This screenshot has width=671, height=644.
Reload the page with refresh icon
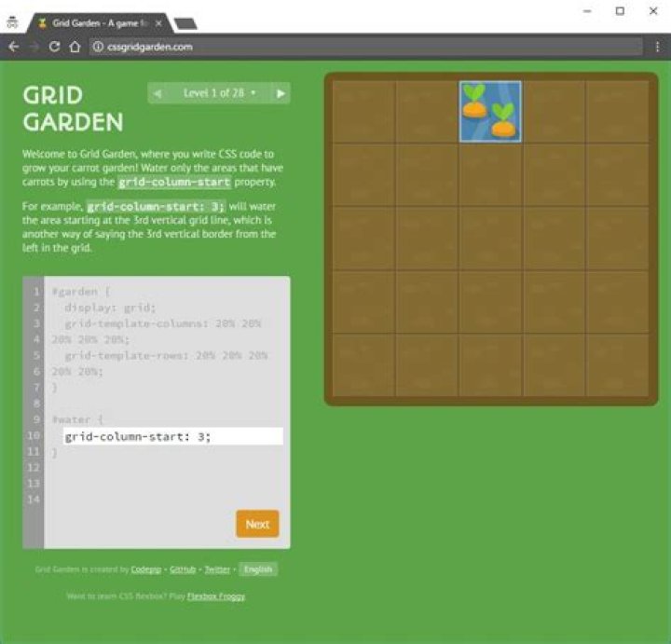coord(55,47)
